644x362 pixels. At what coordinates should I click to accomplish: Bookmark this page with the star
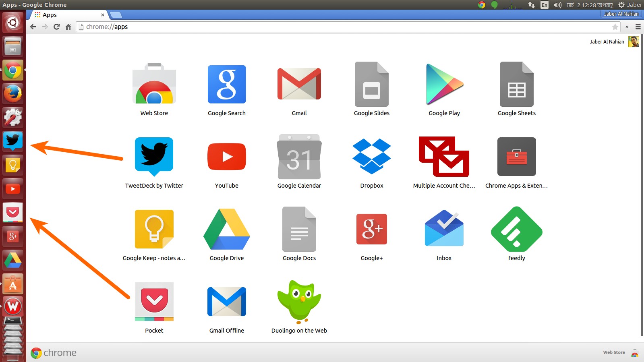[615, 27]
